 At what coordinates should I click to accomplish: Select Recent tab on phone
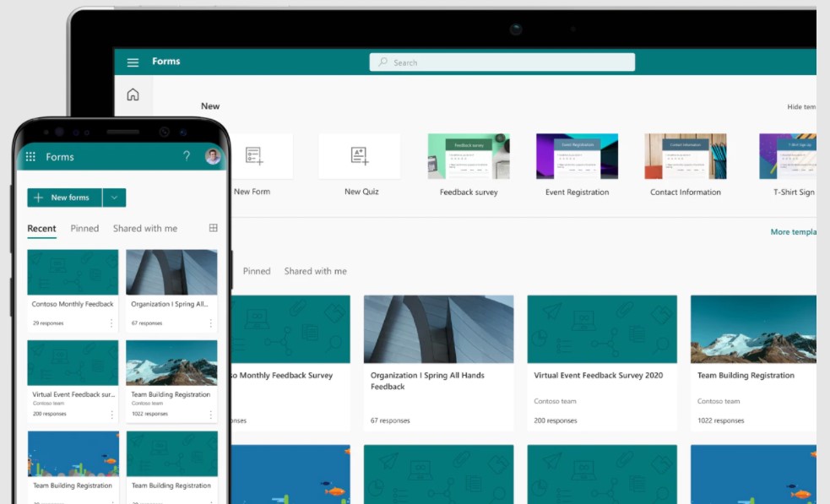(x=41, y=229)
